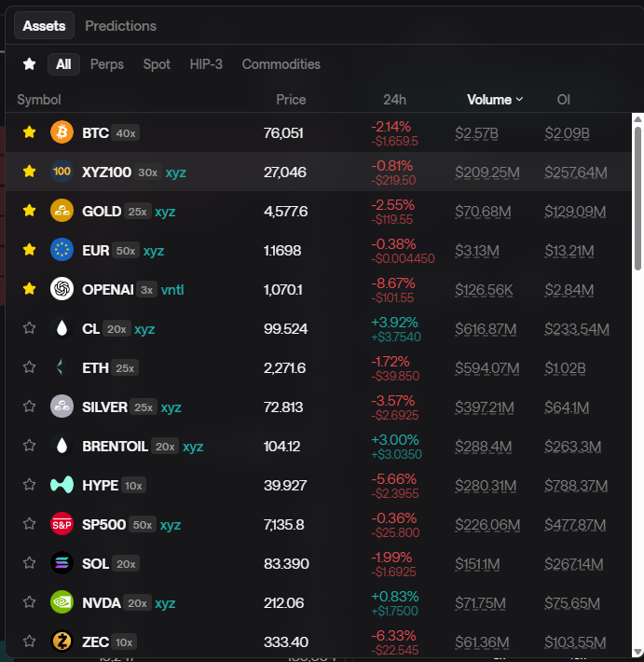Remove GOLD from favorites
Viewport: 644px width, 662px height.
pyautogui.click(x=29, y=210)
